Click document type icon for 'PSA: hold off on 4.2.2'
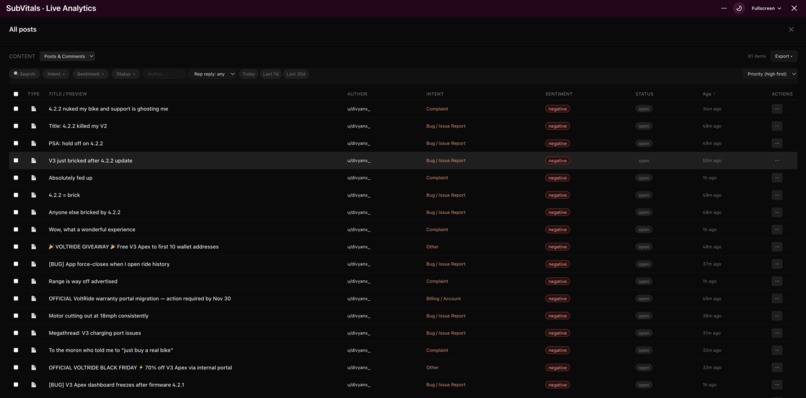This screenshot has width=806, height=398. [x=33, y=143]
